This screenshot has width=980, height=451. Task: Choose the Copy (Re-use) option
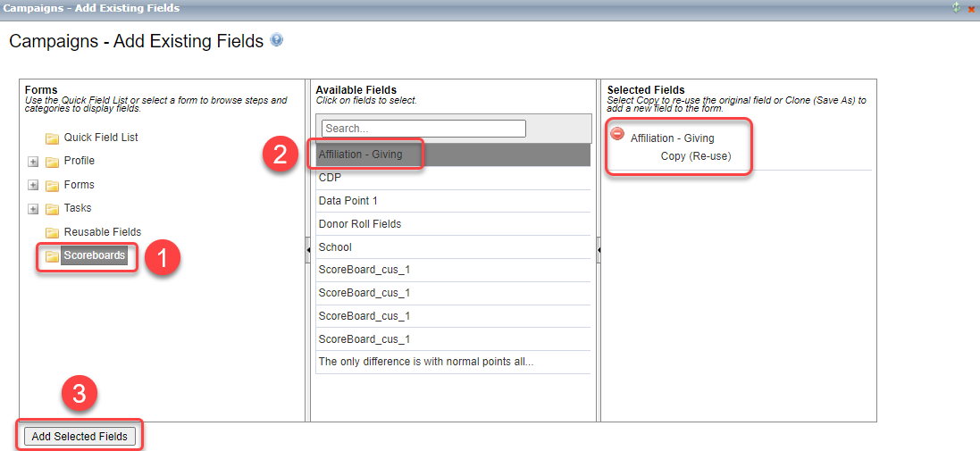tap(695, 155)
